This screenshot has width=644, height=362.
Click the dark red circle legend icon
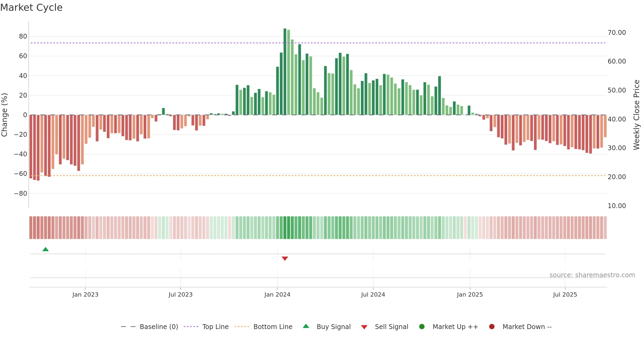[x=492, y=327]
